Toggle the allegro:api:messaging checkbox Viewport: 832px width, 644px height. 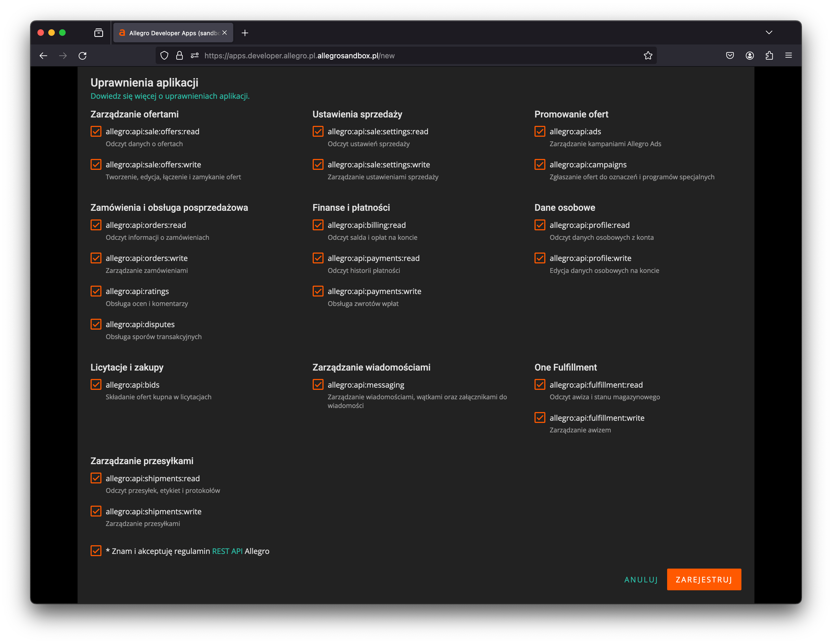[318, 385]
